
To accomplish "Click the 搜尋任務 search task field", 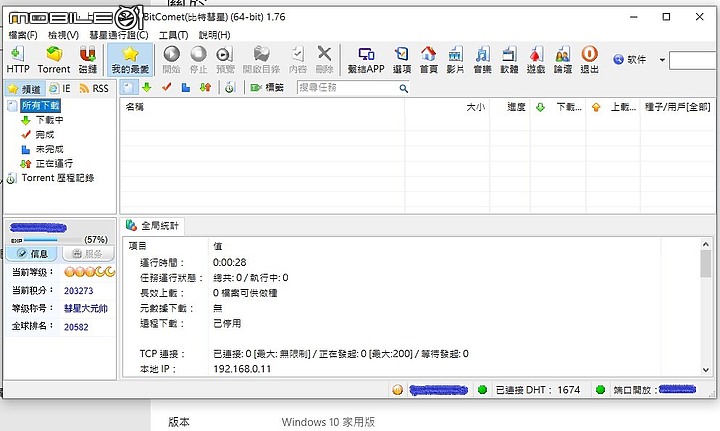I will tap(347, 88).
